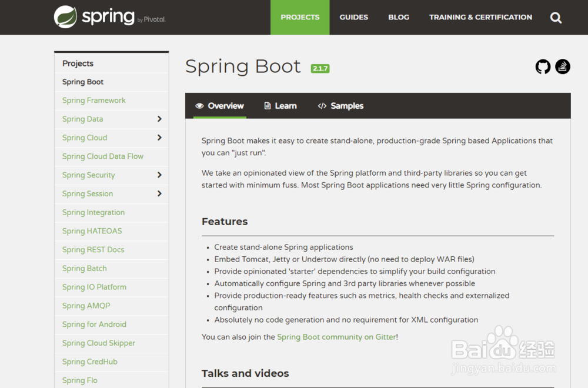This screenshot has width=588, height=388.
Task: Open Spring Flo sidebar link
Action: pos(80,380)
